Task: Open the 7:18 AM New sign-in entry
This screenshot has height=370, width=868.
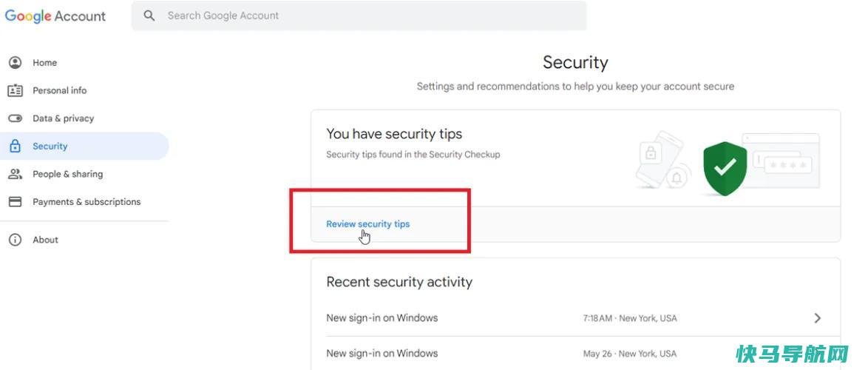Action: pos(575,318)
